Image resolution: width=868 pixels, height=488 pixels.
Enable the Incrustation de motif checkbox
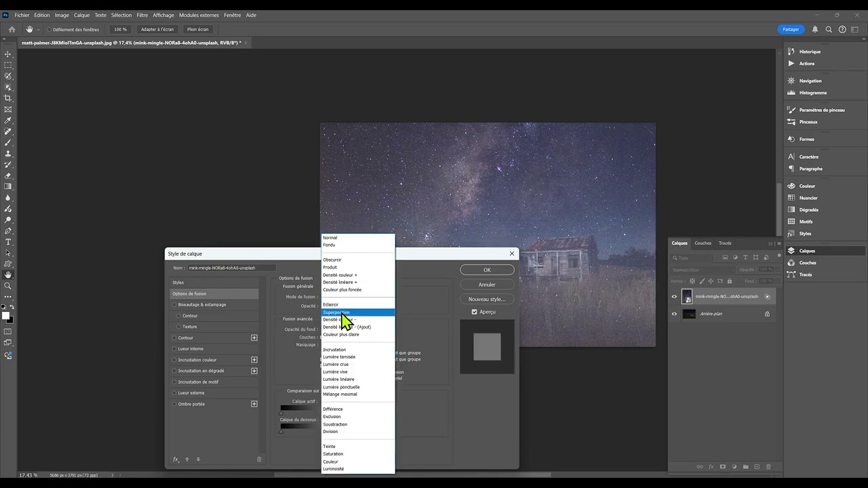pyautogui.click(x=174, y=382)
